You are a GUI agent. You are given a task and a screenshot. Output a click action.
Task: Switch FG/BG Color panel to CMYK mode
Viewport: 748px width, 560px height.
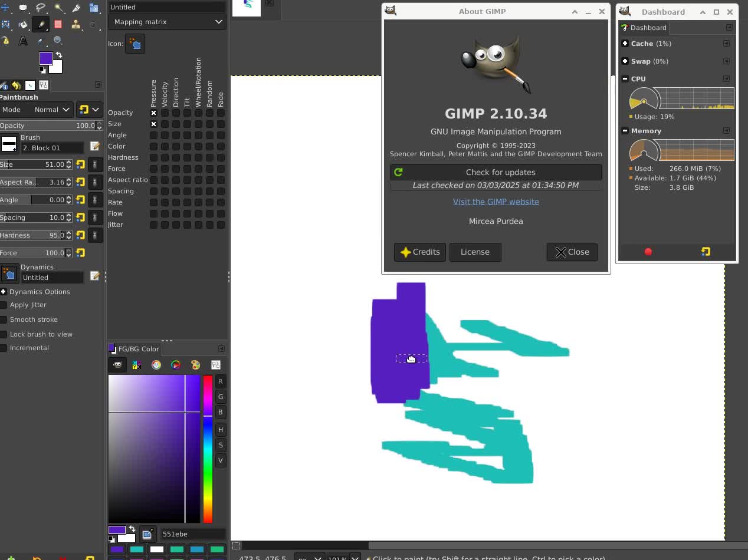pos(136,365)
